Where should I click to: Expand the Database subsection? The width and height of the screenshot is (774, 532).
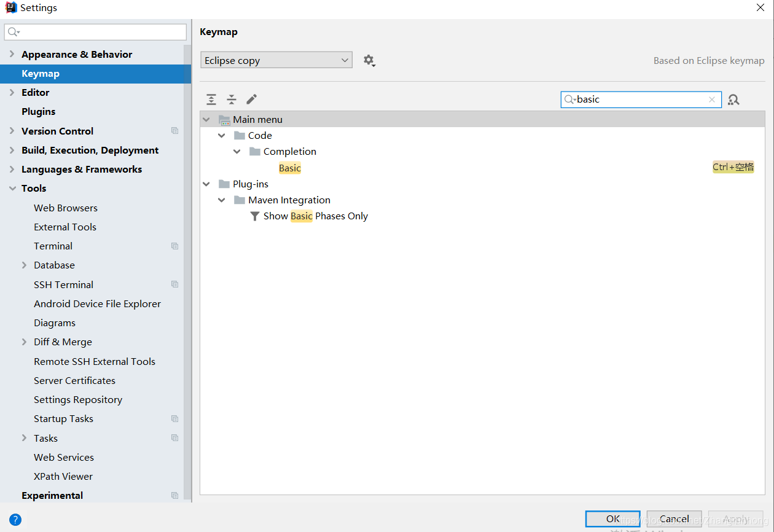click(x=24, y=265)
